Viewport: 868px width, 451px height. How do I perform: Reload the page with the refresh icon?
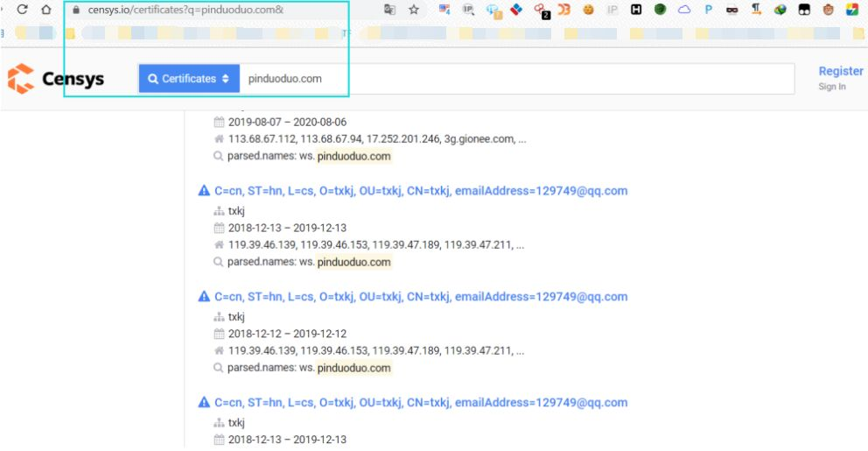pos(22,10)
